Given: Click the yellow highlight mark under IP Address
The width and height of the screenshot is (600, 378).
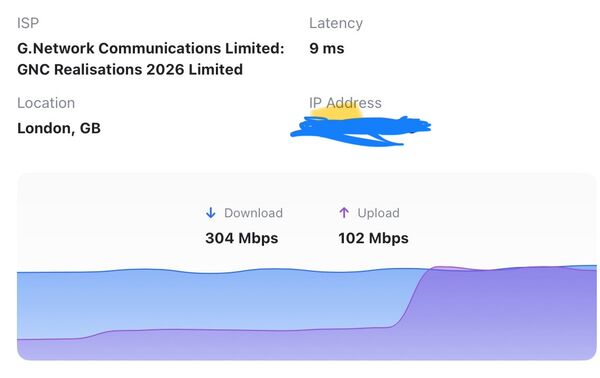Looking at the screenshot, I should (x=337, y=113).
